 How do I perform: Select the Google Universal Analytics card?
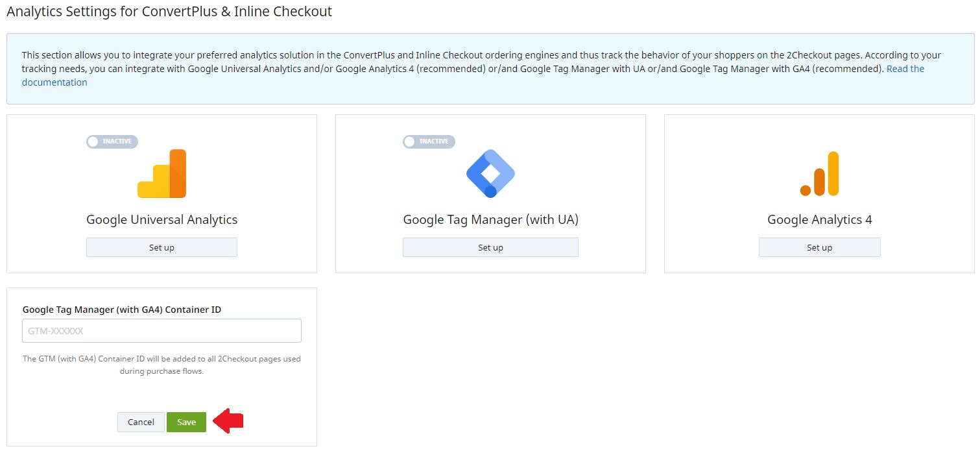point(161,193)
